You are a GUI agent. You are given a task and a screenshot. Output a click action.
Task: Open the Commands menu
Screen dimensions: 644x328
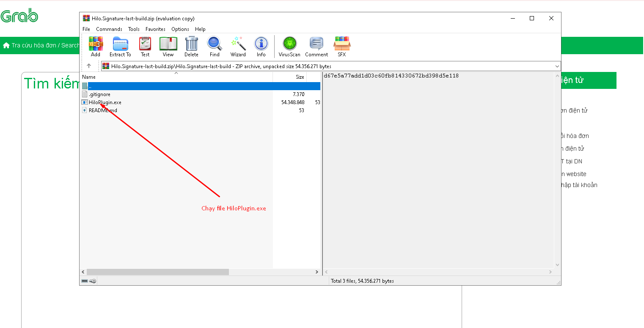109,29
